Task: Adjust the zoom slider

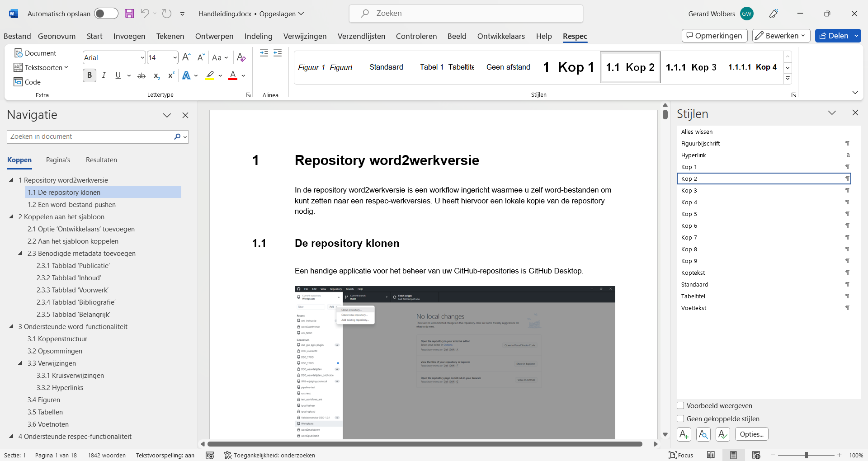Action: click(806, 455)
